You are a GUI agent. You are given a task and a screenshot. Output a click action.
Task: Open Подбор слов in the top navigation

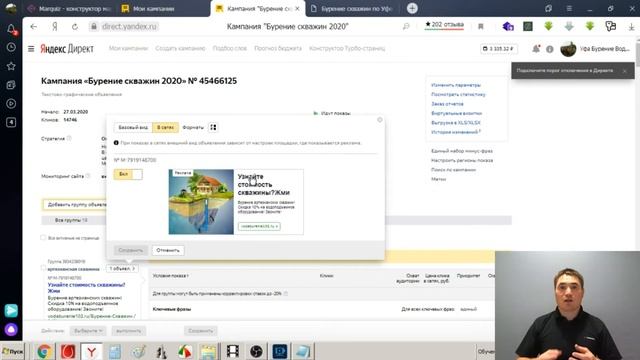pos(229,48)
